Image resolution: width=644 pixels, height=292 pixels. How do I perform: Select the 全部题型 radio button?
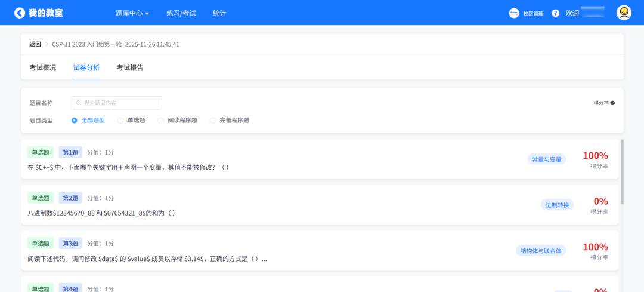pos(75,121)
